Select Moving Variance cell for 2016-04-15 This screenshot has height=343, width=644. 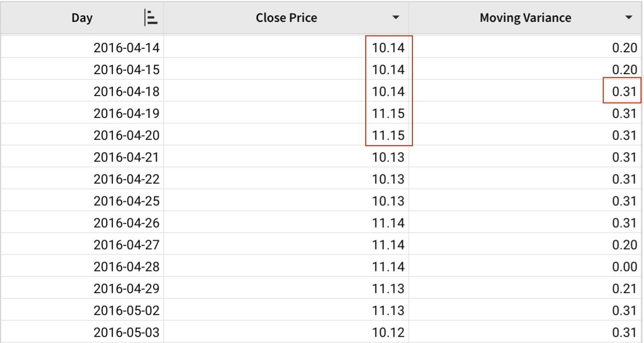[x=625, y=70]
